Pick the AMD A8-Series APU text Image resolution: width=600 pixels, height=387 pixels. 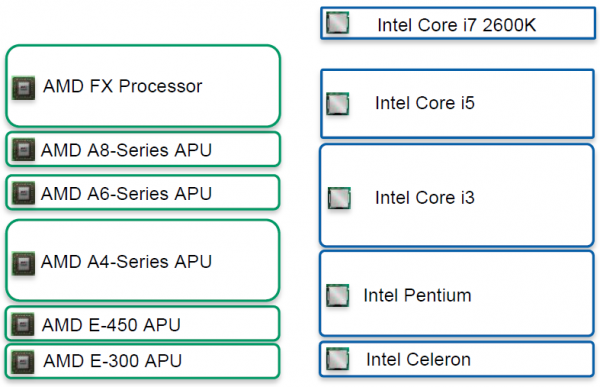click(126, 150)
